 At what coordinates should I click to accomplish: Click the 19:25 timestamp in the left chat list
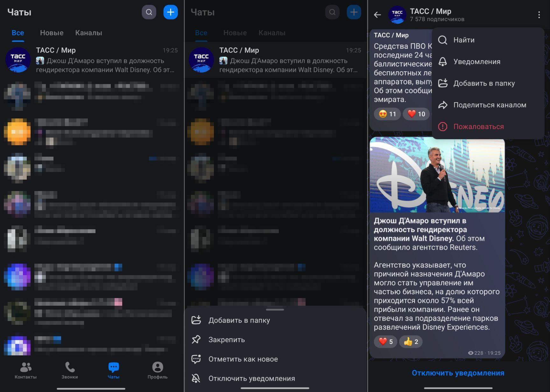pyautogui.click(x=170, y=50)
